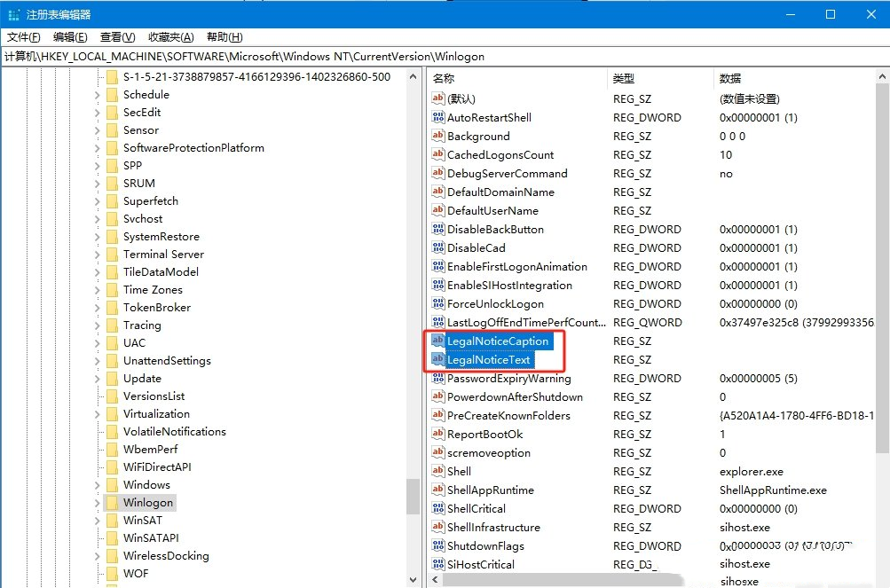890x588 pixels.
Task: Sort values by the 名称 column header
Action: tap(444, 79)
